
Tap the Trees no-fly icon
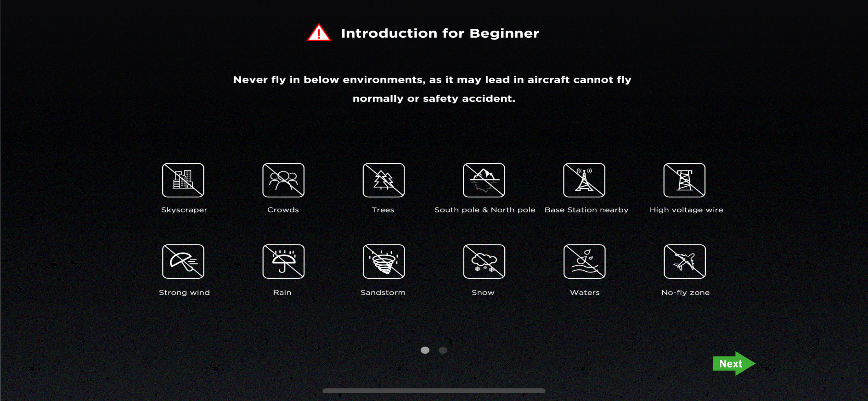click(383, 180)
